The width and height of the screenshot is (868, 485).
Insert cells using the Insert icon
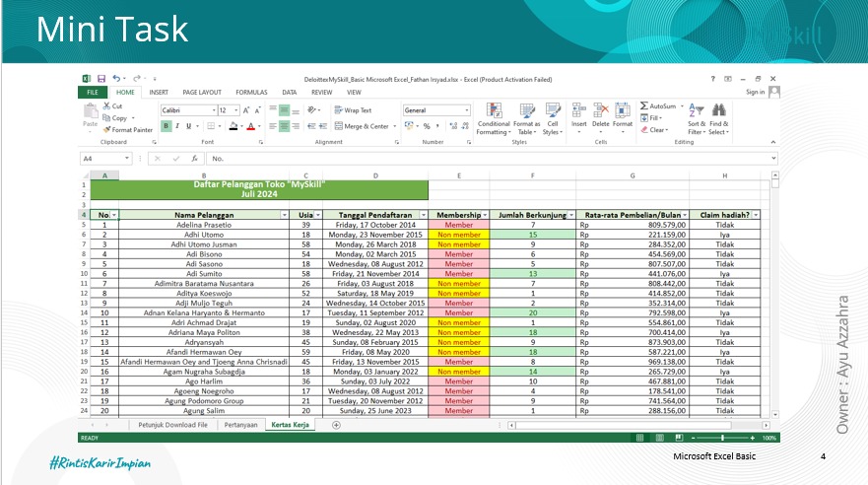coord(579,116)
